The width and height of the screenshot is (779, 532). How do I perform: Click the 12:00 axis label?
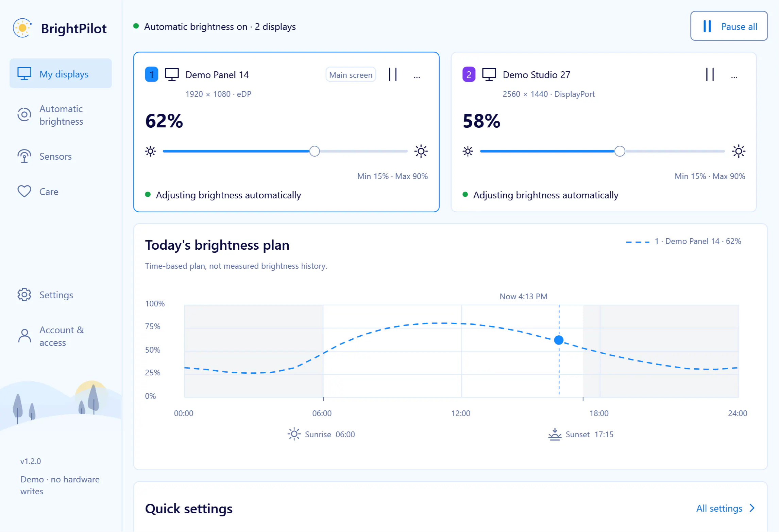click(461, 413)
